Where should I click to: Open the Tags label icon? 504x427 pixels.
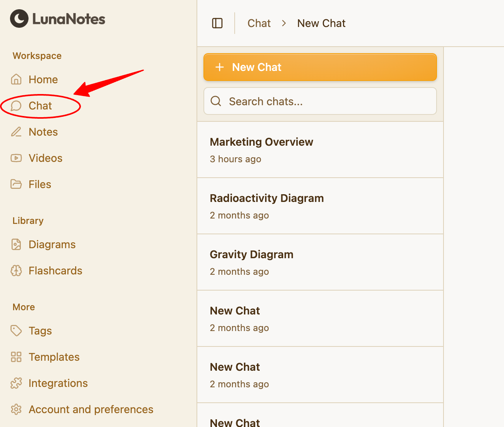pyautogui.click(x=16, y=331)
